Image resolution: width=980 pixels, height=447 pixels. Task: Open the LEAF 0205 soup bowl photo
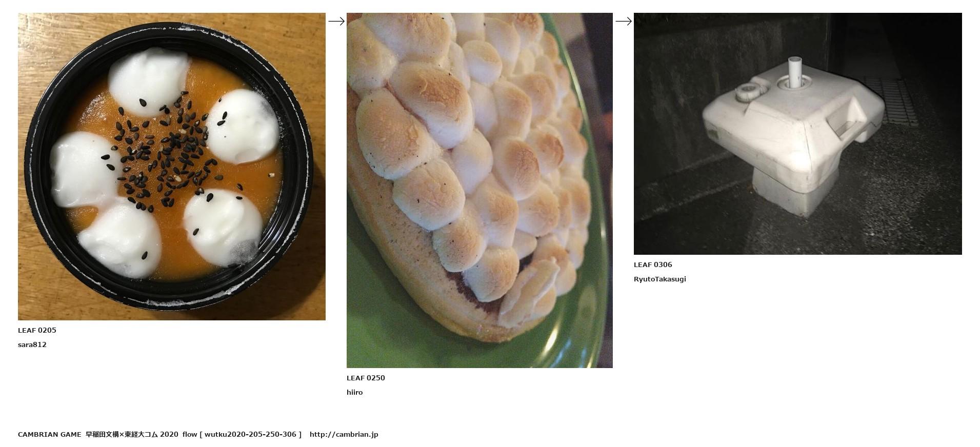point(172,167)
